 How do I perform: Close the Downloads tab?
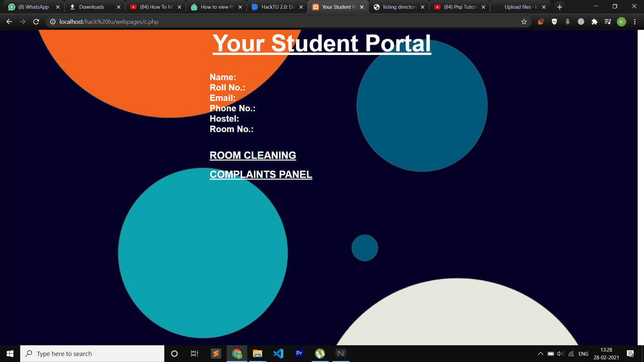click(x=119, y=7)
